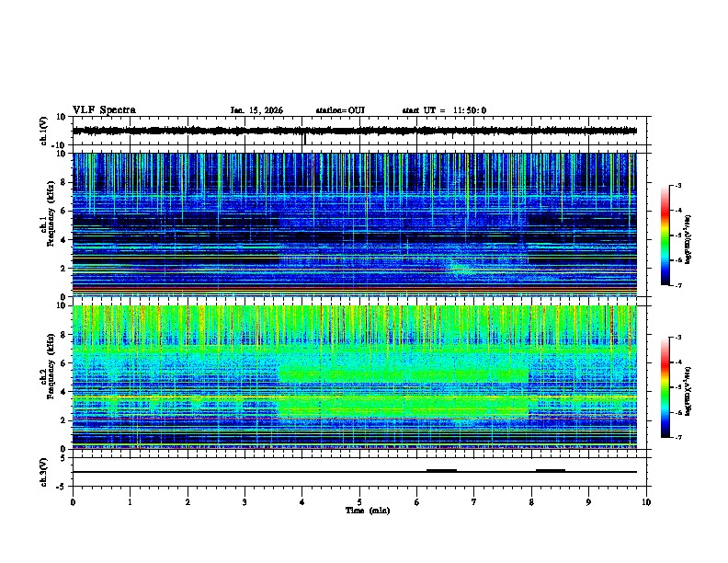Image resolution: width=728 pixels, height=563 pixels.
Task: Click the "VLF Spectra" plot title
Action: click(x=104, y=110)
